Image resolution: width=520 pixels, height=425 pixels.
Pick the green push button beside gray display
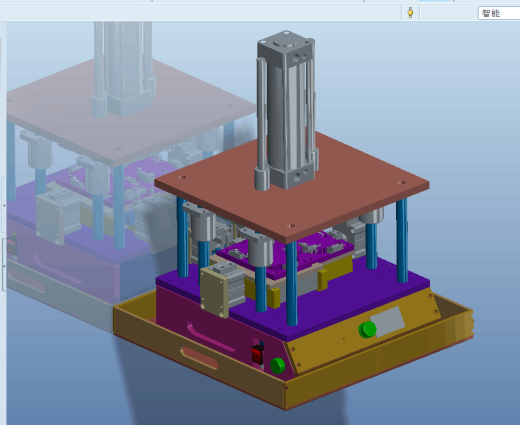(367, 329)
